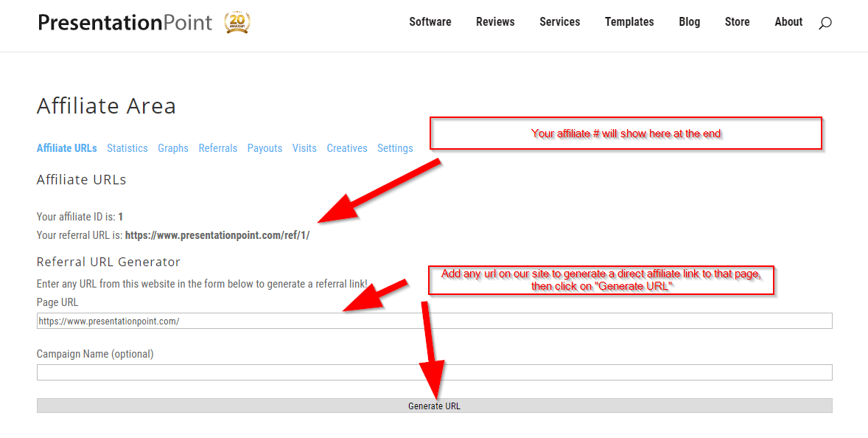The width and height of the screenshot is (868, 438).
Task: Switch to the Payouts tab
Action: pyautogui.click(x=265, y=148)
